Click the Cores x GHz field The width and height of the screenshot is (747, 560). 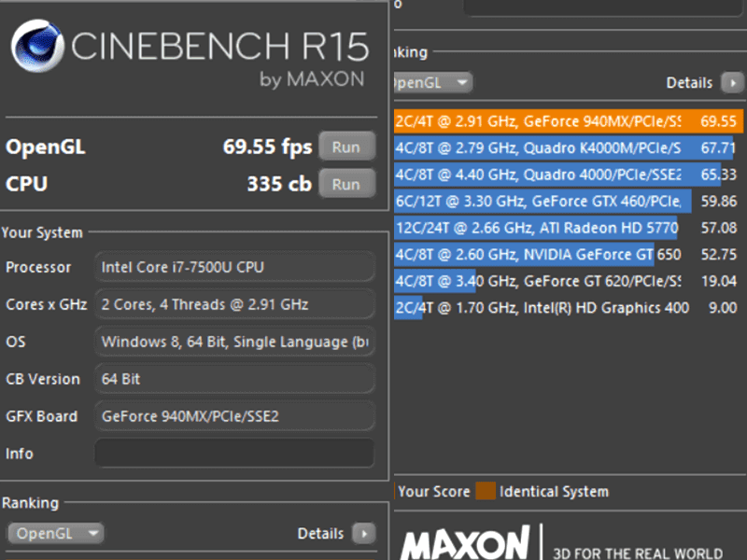[234, 304]
